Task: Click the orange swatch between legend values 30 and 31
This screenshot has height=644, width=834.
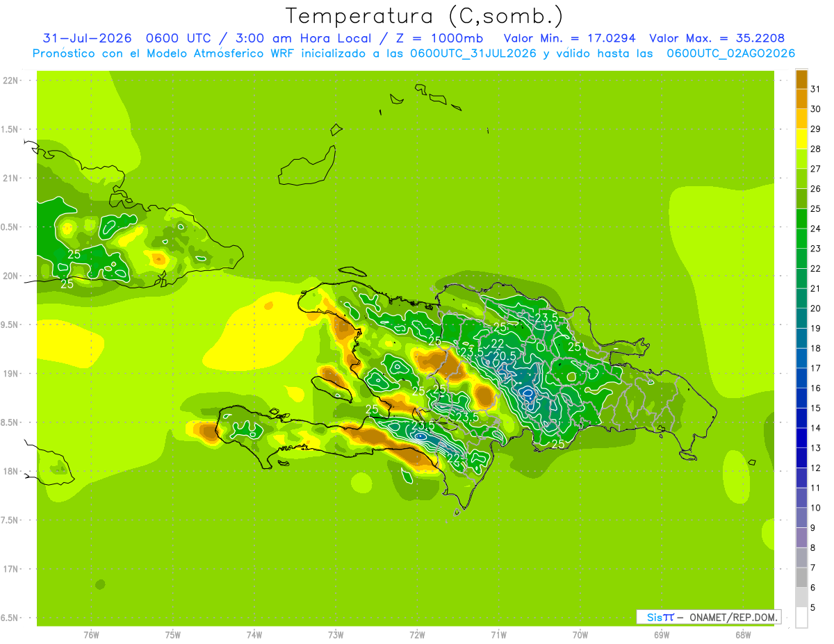Action: tap(801, 99)
